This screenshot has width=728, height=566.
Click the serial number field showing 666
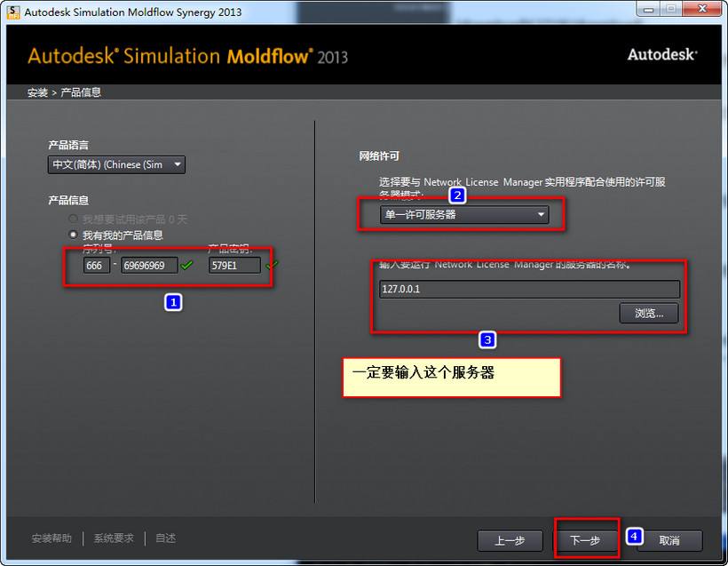(95, 265)
